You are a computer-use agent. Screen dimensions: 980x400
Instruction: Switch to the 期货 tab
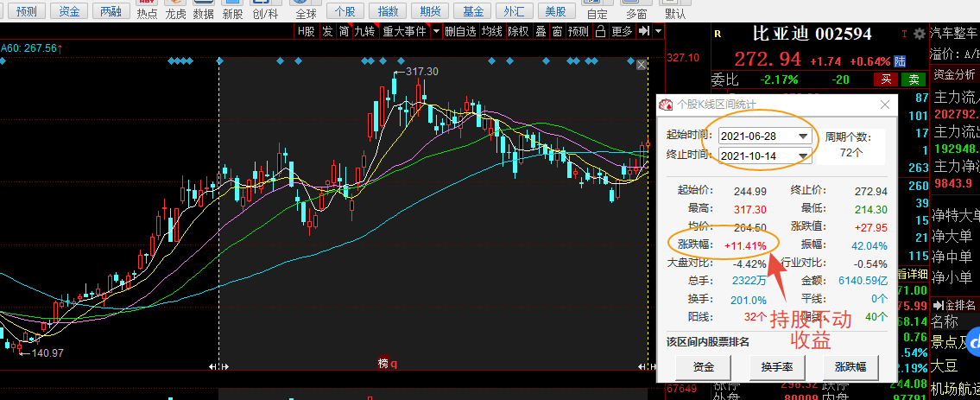point(431,10)
